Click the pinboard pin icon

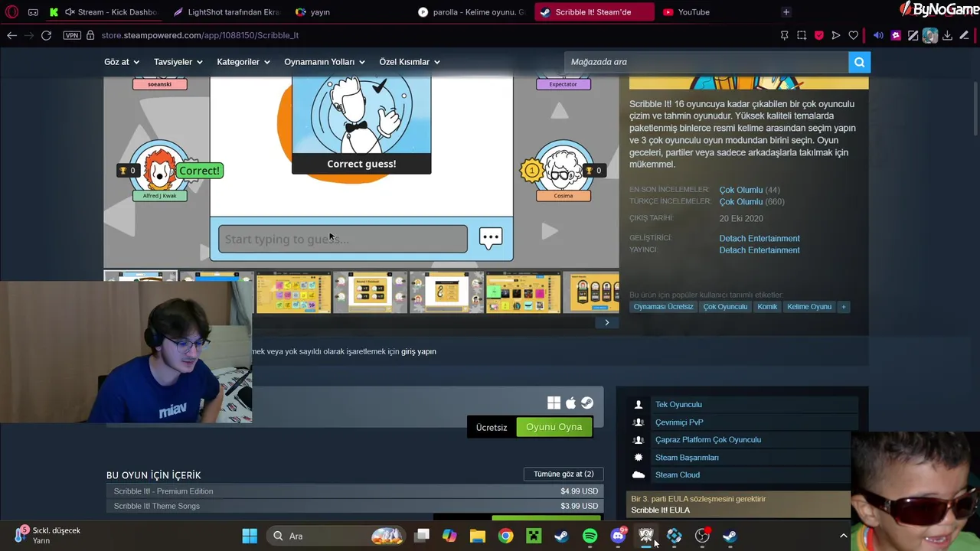784,35
